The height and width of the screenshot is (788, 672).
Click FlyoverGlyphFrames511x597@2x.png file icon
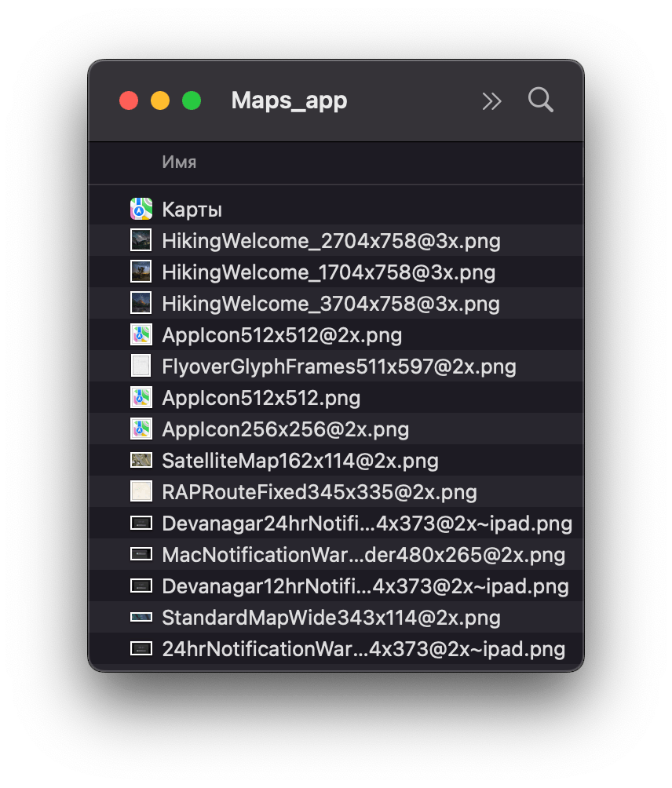pyautogui.click(x=141, y=366)
